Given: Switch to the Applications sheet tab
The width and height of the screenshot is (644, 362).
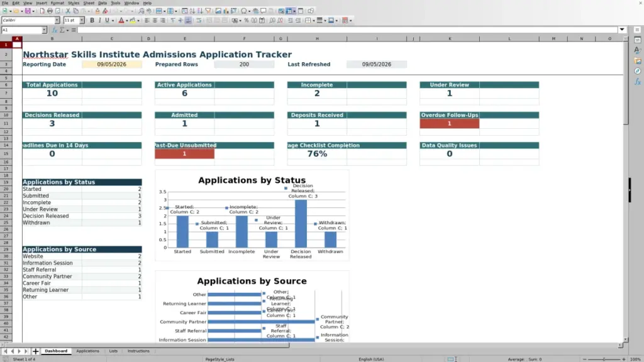Looking at the screenshot, I should pos(87,351).
